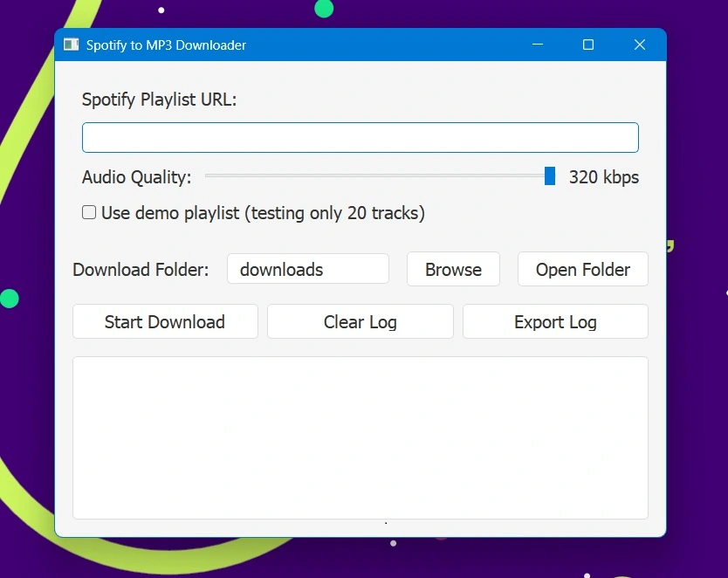Click the slider track to lower the bitrate
This screenshot has height=578, width=728.
tap(349, 175)
